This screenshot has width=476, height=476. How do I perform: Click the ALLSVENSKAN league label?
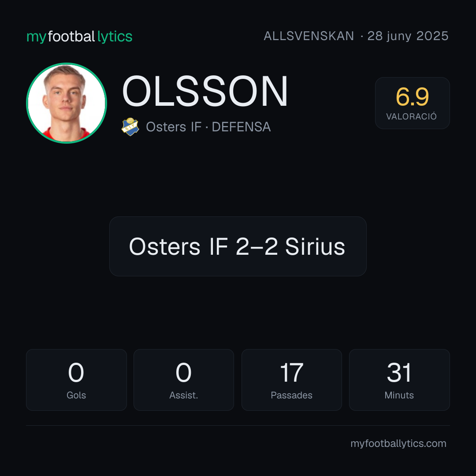(309, 36)
